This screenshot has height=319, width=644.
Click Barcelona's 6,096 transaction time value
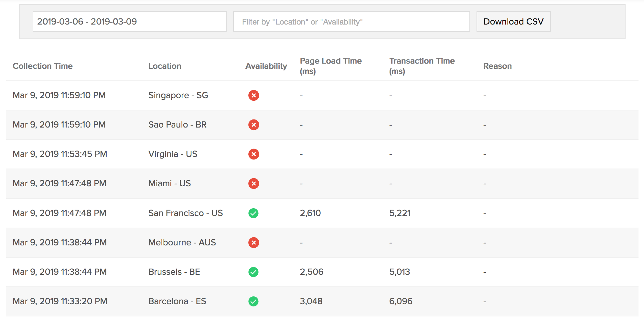tap(401, 301)
